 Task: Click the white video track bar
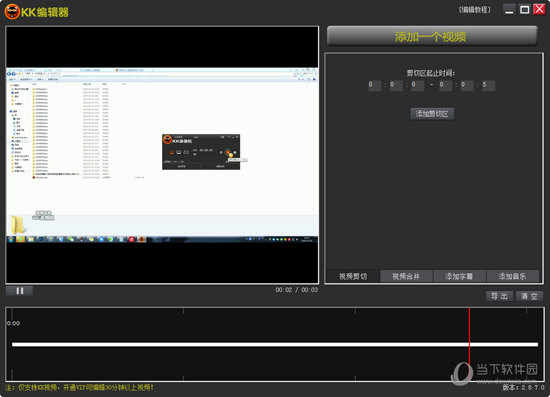275,344
